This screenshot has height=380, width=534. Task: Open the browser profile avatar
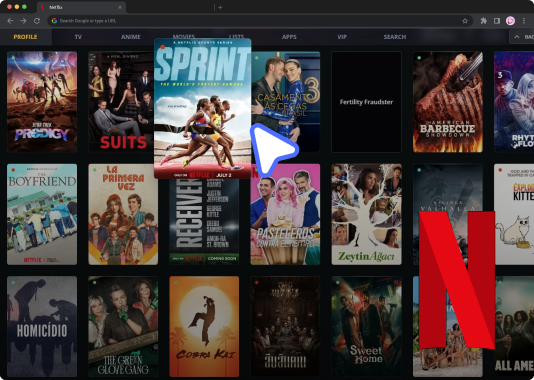point(510,21)
